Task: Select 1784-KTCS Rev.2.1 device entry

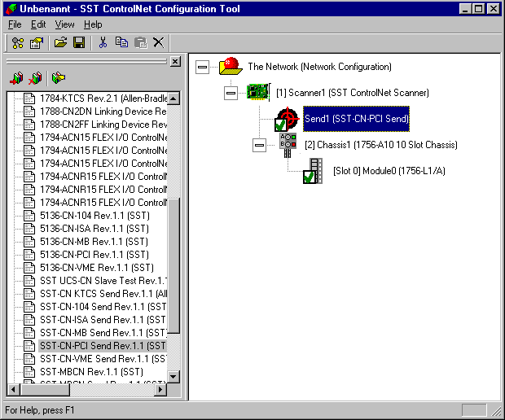Action: [103, 98]
